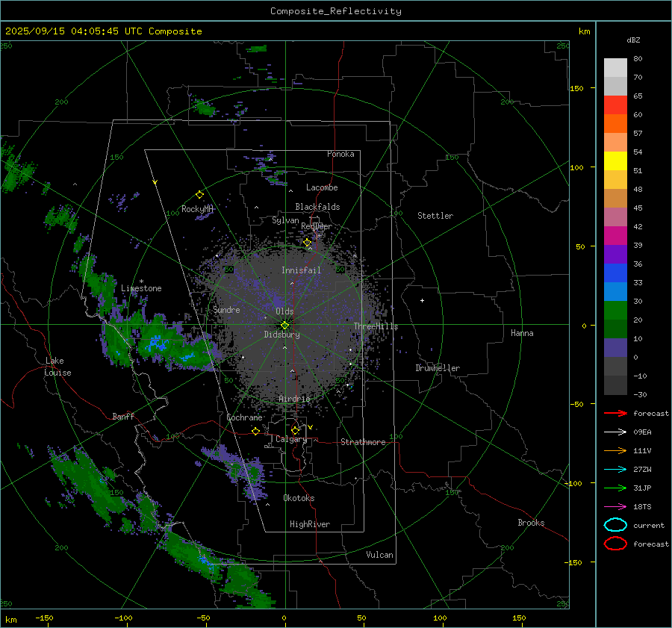Select the magenta 18TS arrow icon
The height and width of the screenshot is (628, 672).
[615, 507]
